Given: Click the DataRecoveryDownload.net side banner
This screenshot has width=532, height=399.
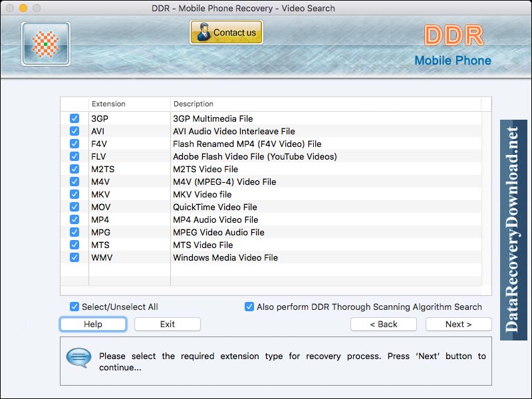Looking at the screenshot, I should pyautogui.click(x=513, y=229).
